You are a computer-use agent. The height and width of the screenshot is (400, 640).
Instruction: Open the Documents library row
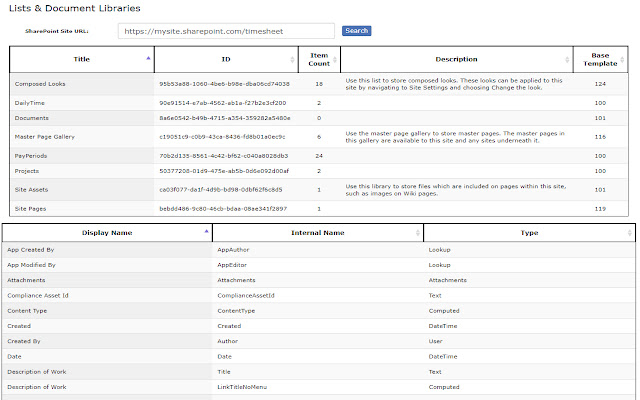(32, 119)
